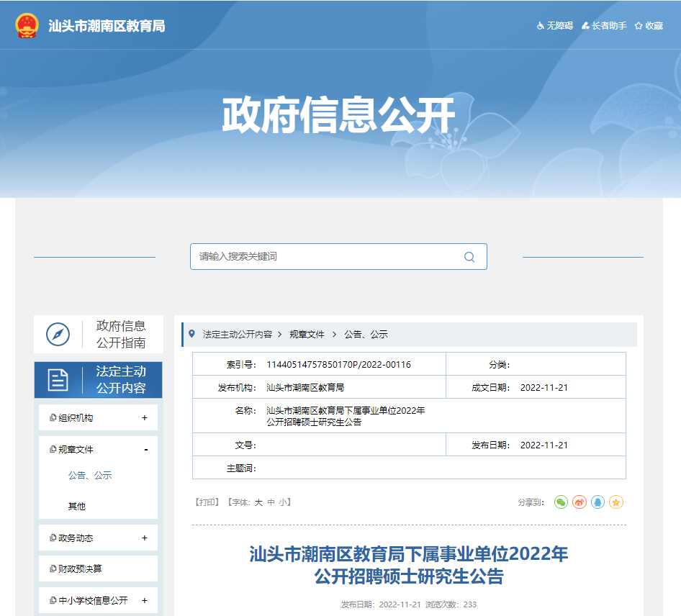The height and width of the screenshot is (616, 681).
Task: Click 发布日期 table value 2022-11-21
Action: 544,445
